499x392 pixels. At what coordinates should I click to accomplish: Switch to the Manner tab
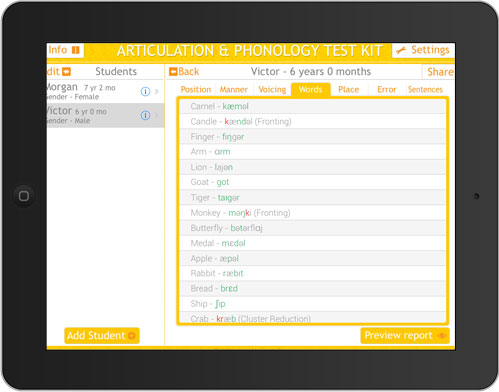[x=233, y=90]
